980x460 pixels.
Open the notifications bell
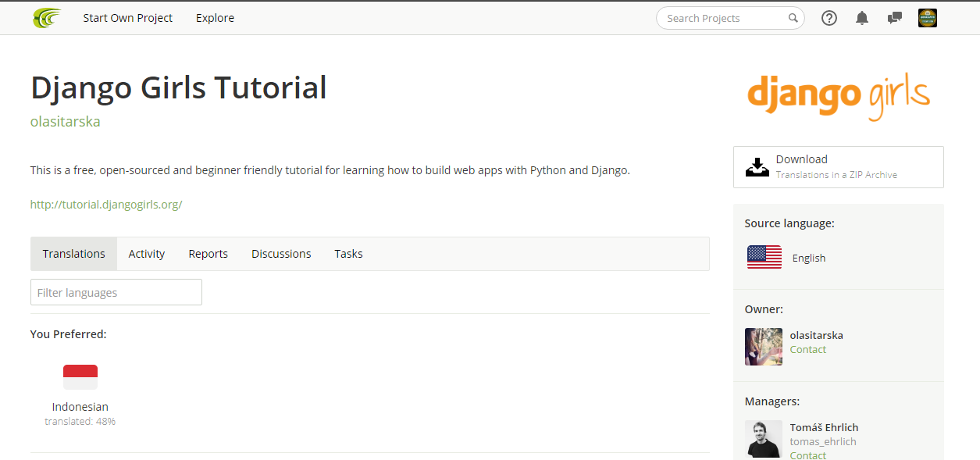click(x=862, y=18)
